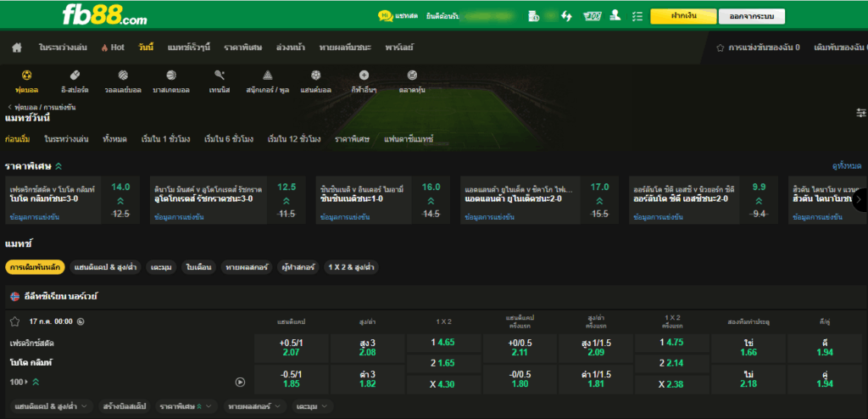Switch to the ทั้งหมด filter tab
The height and width of the screenshot is (419, 868).
(x=114, y=139)
